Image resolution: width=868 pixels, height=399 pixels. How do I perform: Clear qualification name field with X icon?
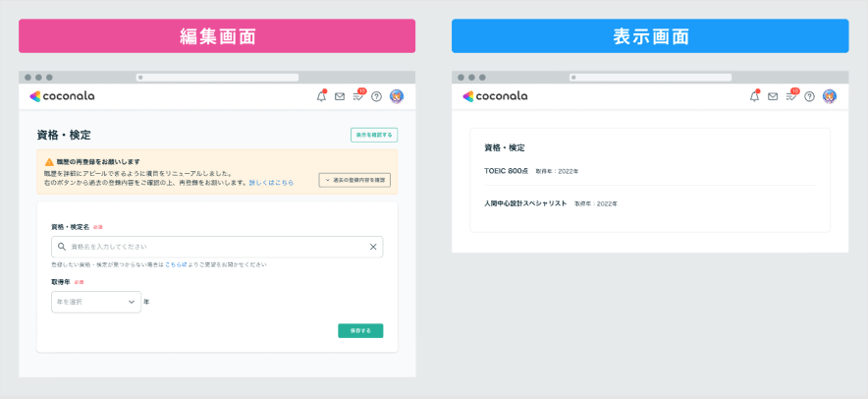coord(373,247)
